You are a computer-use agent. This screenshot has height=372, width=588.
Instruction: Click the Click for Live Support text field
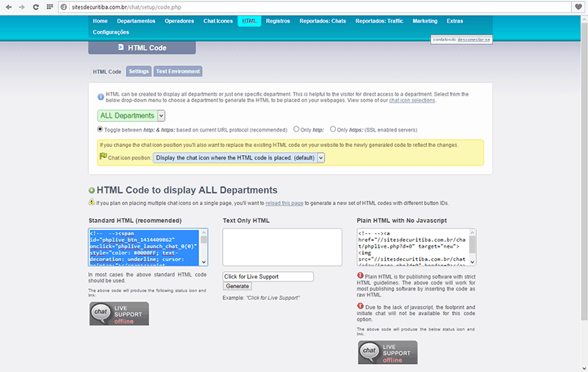point(268,276)
